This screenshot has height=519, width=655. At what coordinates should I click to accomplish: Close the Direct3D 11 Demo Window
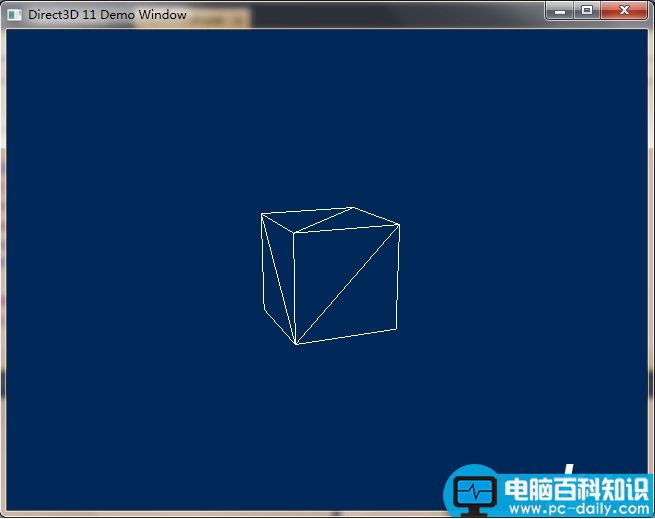click(625, 11)
